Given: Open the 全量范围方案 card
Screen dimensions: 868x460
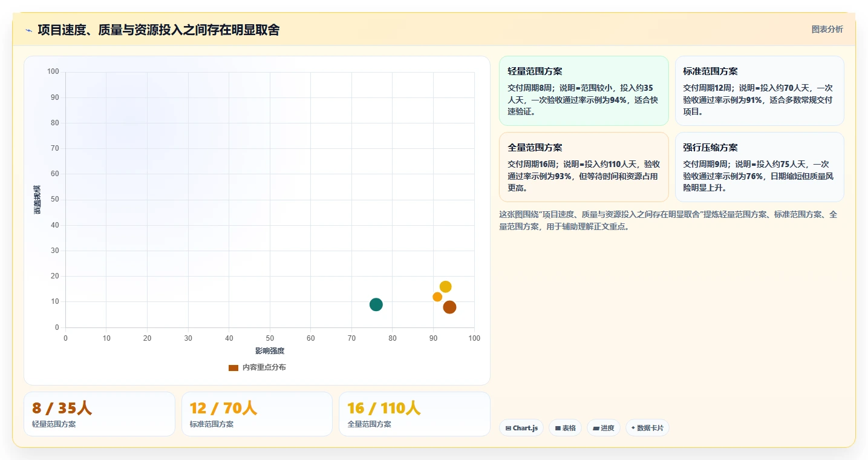Looking at the screenshot, I should (584, 167).
